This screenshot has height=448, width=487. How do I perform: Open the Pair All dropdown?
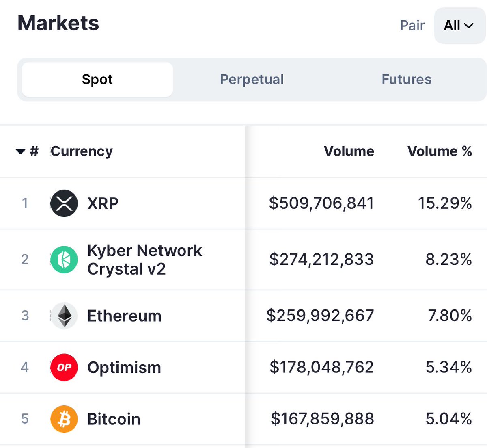point(460,26)
